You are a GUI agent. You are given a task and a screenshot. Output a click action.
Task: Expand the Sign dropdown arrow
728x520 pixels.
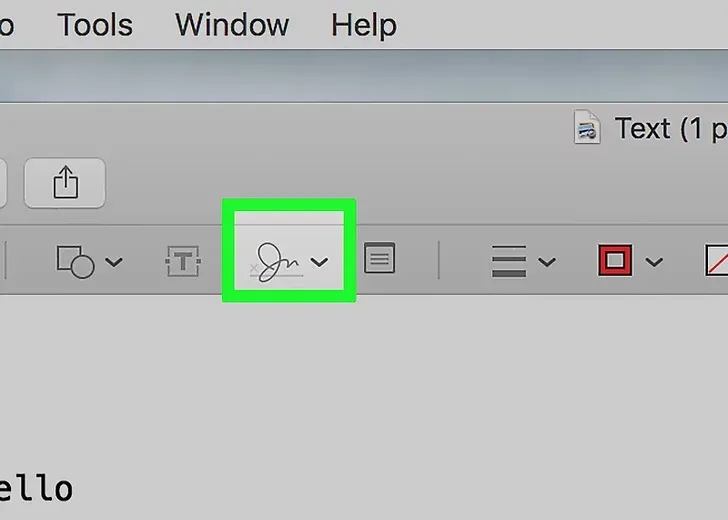(319, 262)
